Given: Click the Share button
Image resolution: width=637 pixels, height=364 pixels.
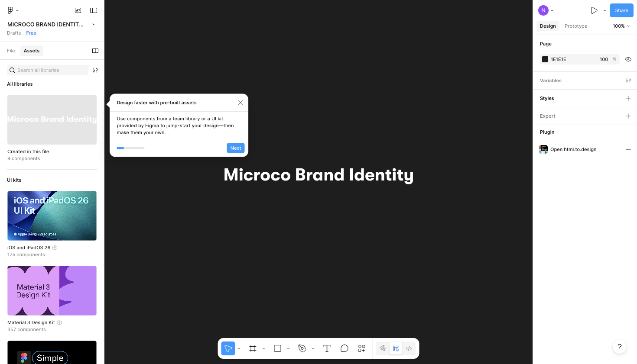Looking at the screenshot, I should click(x=621, y=10).
